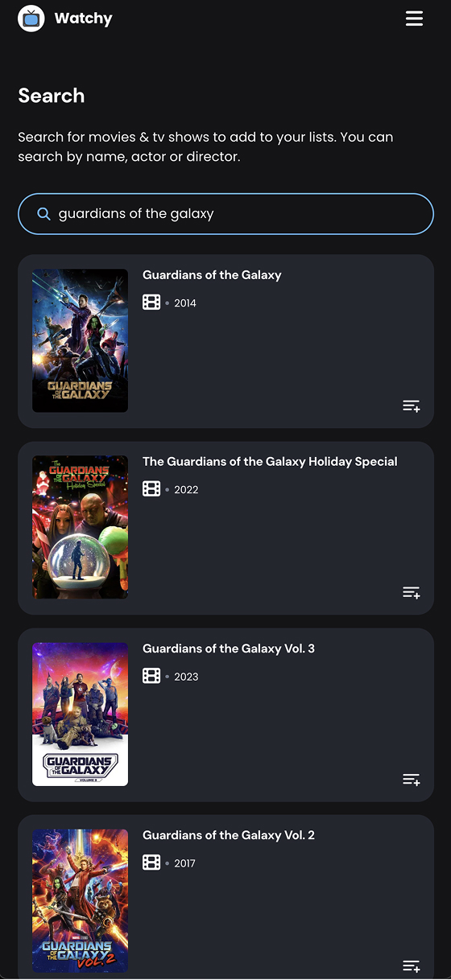The height and width of the screenshot is (980, 451).
Task: Add Guardians Vol. 2 to a list
Action: pyautogui.click(x=412, y=966)
